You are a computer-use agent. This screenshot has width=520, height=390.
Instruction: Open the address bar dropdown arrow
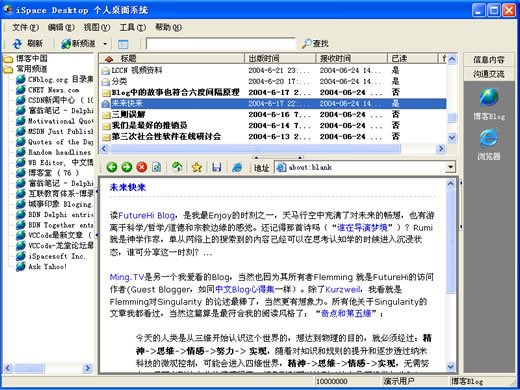[451, 167]
